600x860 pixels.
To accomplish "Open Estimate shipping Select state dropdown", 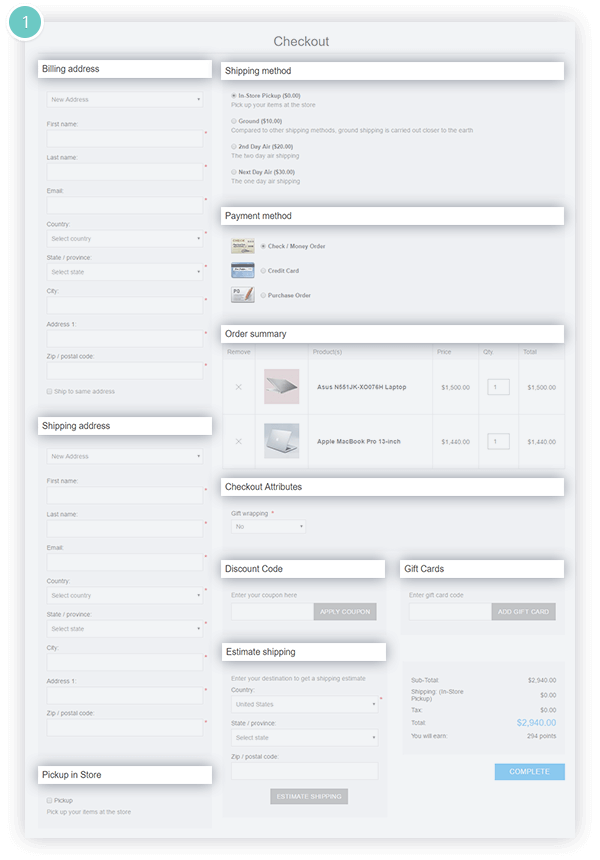I will coord(304,738).
